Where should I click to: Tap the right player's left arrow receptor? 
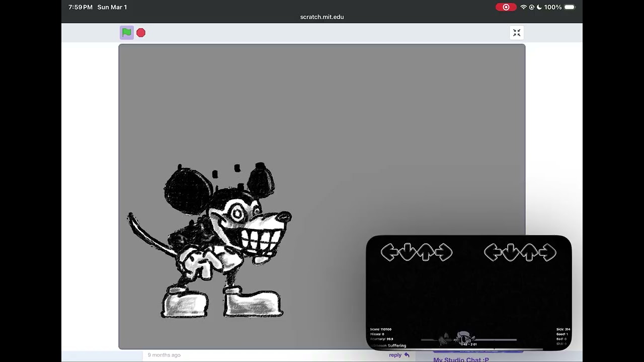coord(493,252)
